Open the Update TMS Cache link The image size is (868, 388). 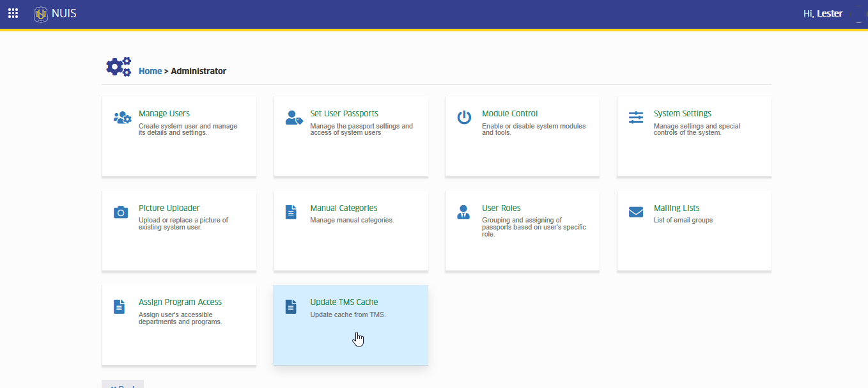(x=345, y=302)
